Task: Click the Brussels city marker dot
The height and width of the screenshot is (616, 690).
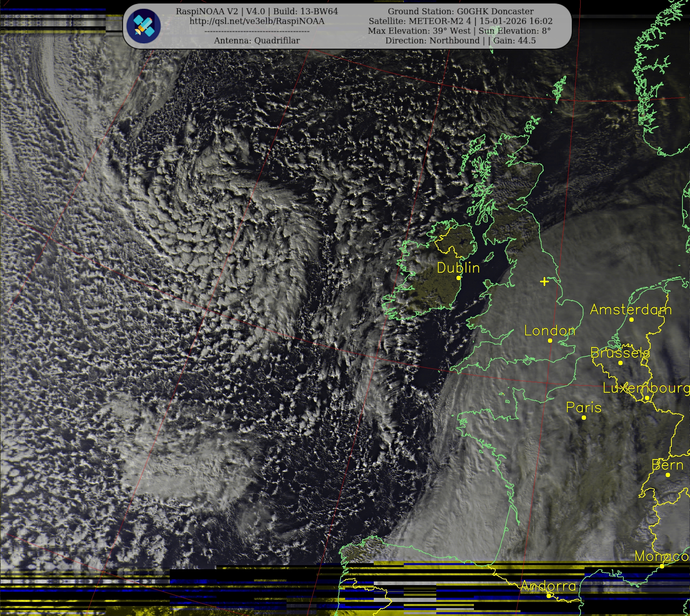Action: point(620,363)
